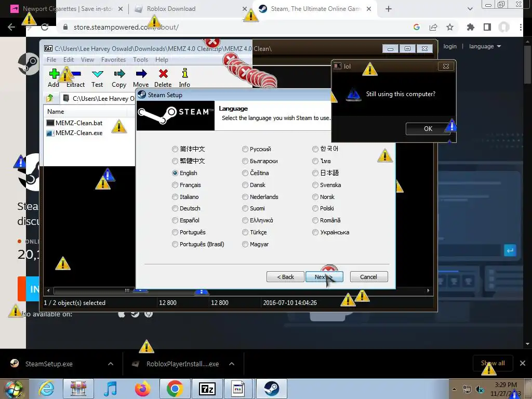Choose 日本語 as the Steam language

tap(326, 173)
